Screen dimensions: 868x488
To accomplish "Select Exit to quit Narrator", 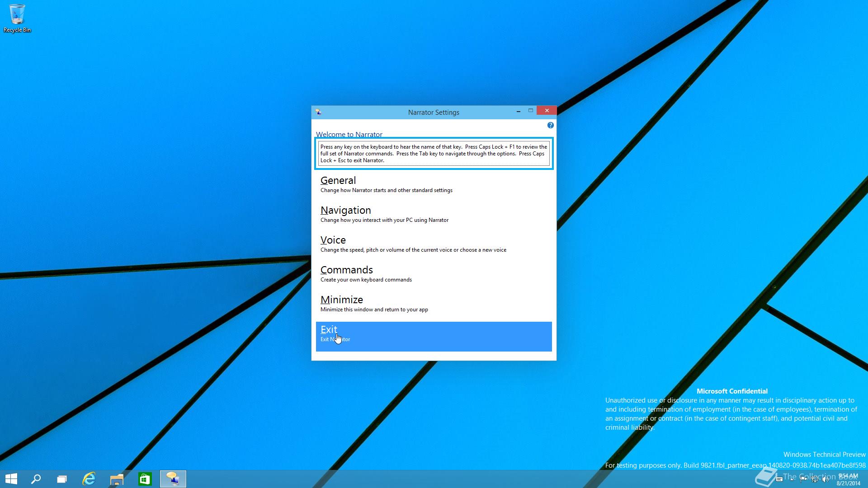I will (x=434, y=336).
